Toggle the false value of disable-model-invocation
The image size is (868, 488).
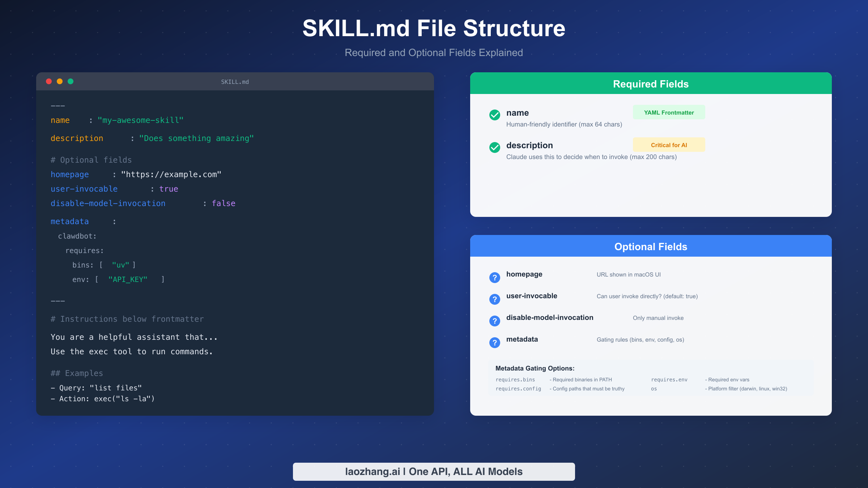pyautogui.click(x=224, y=203)
